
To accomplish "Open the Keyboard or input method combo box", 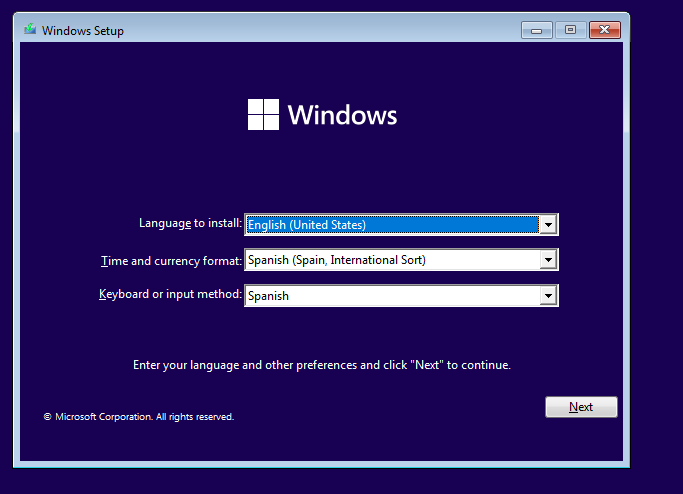I will (401, 296).
